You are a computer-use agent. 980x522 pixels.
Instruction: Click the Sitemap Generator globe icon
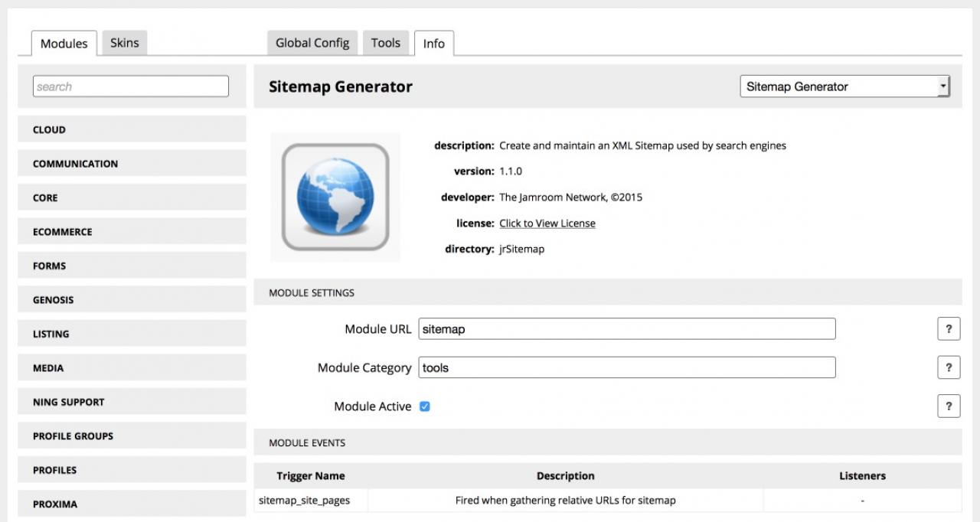335,197
